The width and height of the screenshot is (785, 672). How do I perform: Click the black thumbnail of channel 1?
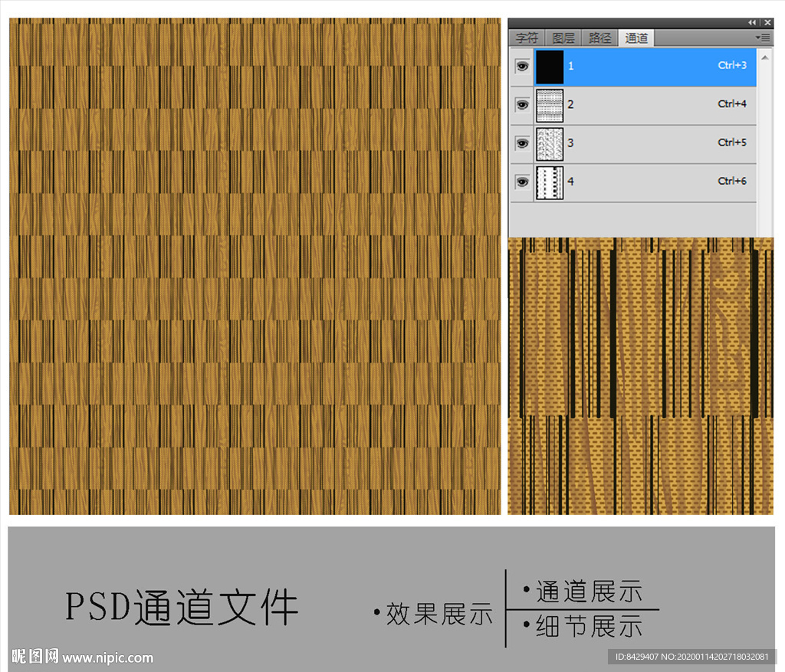pos(550,67)
